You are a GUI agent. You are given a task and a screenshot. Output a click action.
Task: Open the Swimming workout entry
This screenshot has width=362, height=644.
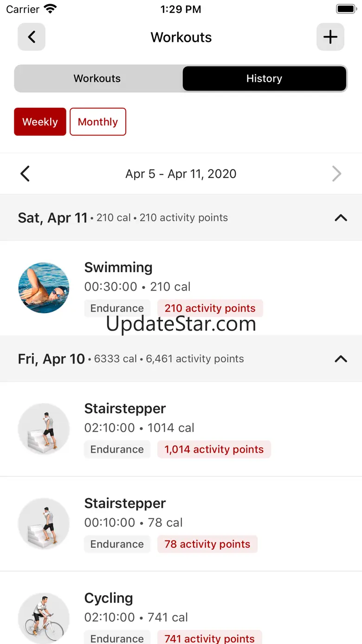point(118,268)
